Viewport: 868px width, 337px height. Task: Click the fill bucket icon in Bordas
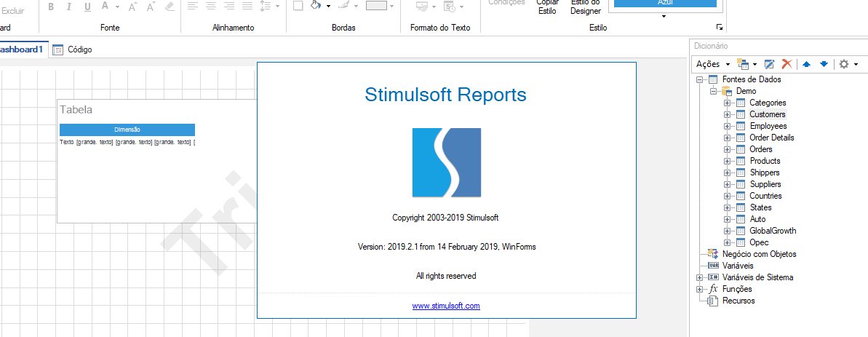click(316, 6)
